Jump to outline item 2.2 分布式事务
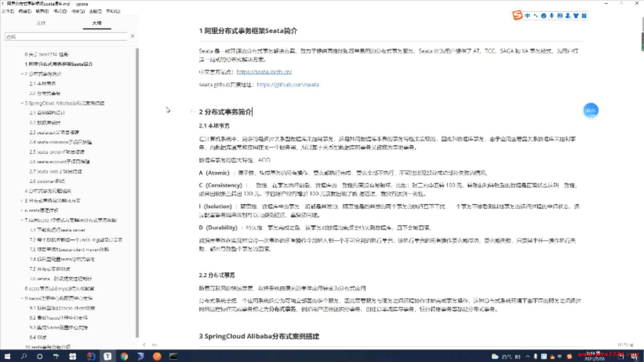Viewport: 644px width, 362px height. coord(45,93)
